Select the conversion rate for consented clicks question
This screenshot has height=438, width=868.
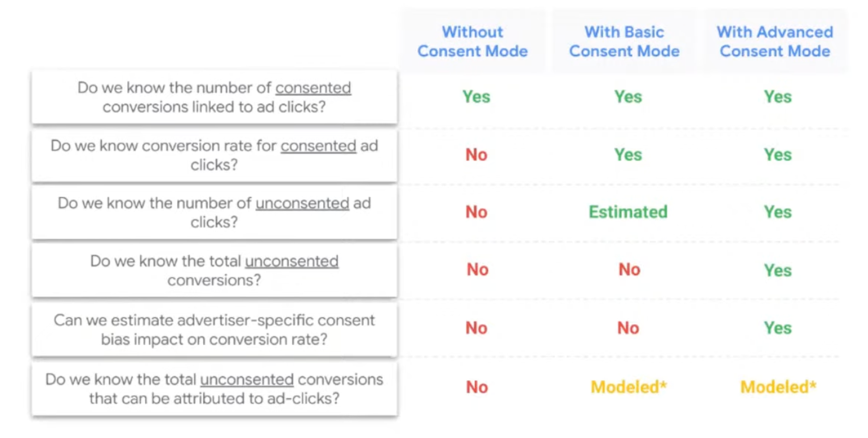(x=214, y=155)
